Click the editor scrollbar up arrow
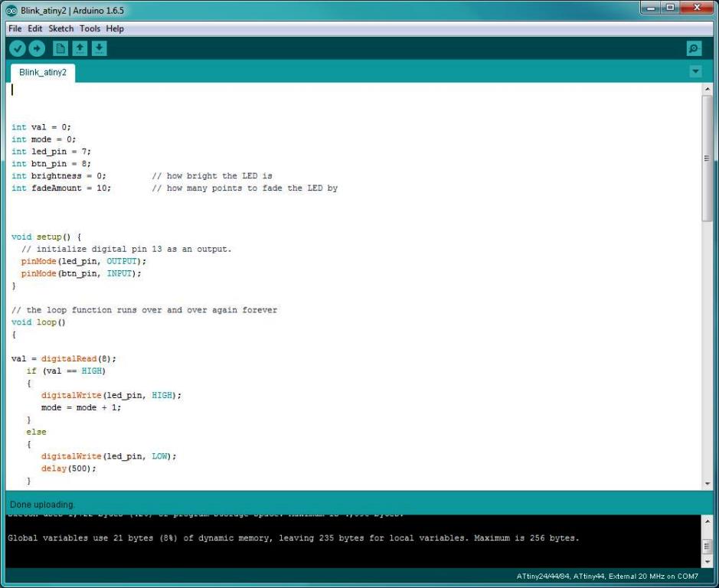 707,89
